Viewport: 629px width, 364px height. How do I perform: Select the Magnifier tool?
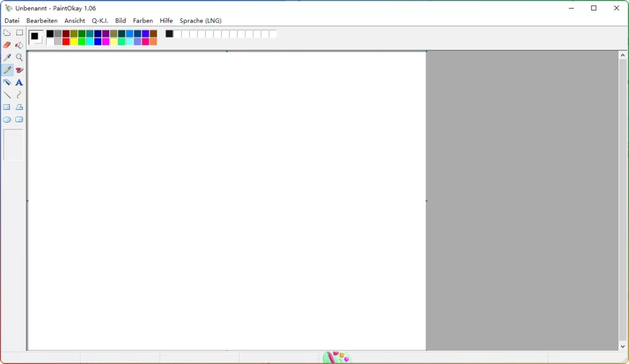(19, 57)
